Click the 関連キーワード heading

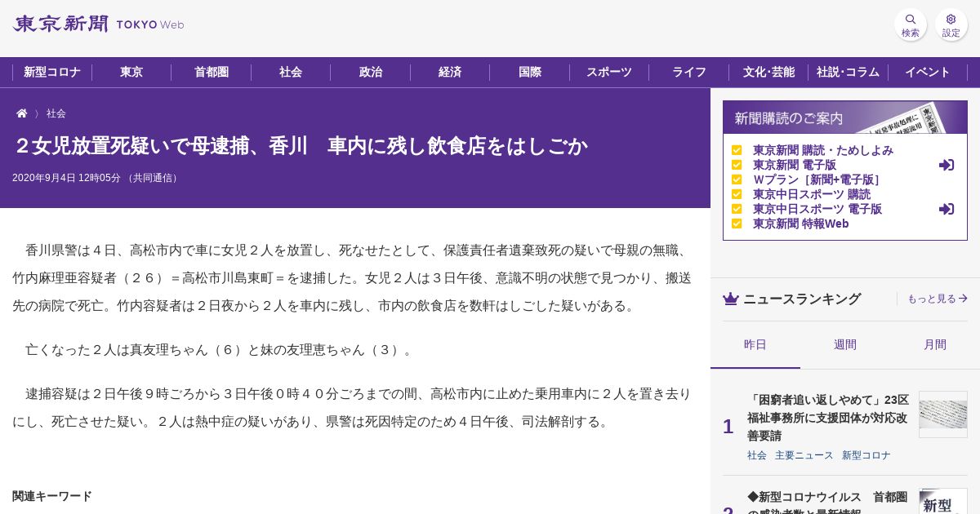coord(52,496)
